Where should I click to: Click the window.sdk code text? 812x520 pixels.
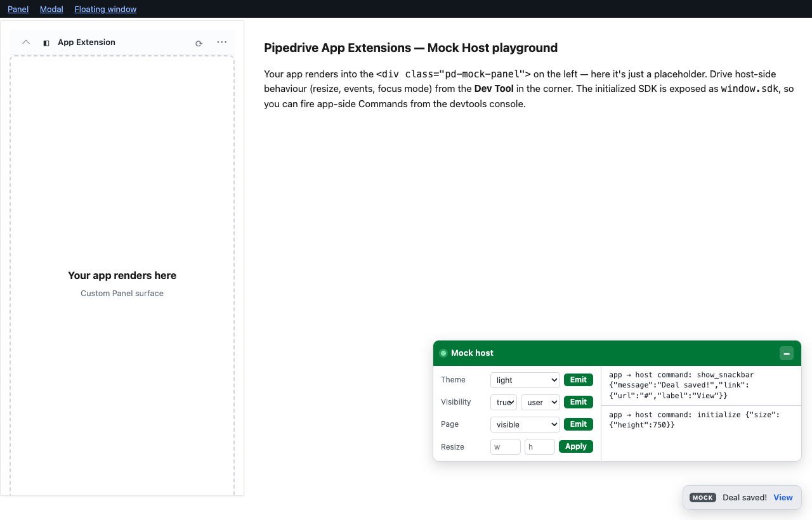point(750,89)
